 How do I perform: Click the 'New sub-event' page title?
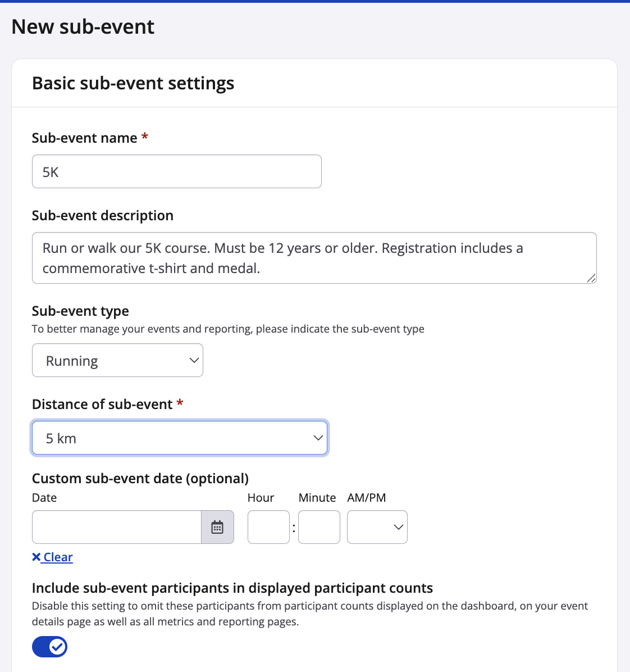[x=83, y=26]
